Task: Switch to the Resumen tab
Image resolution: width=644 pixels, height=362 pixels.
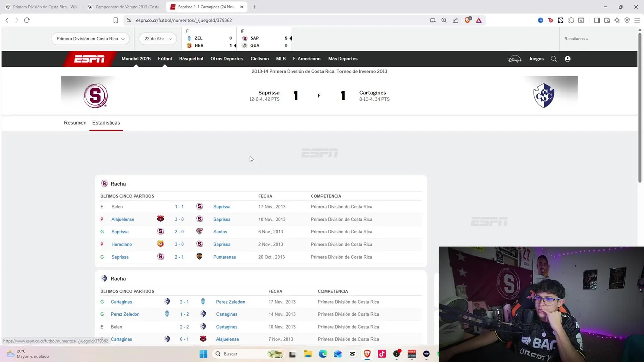Action: [75, 123]
